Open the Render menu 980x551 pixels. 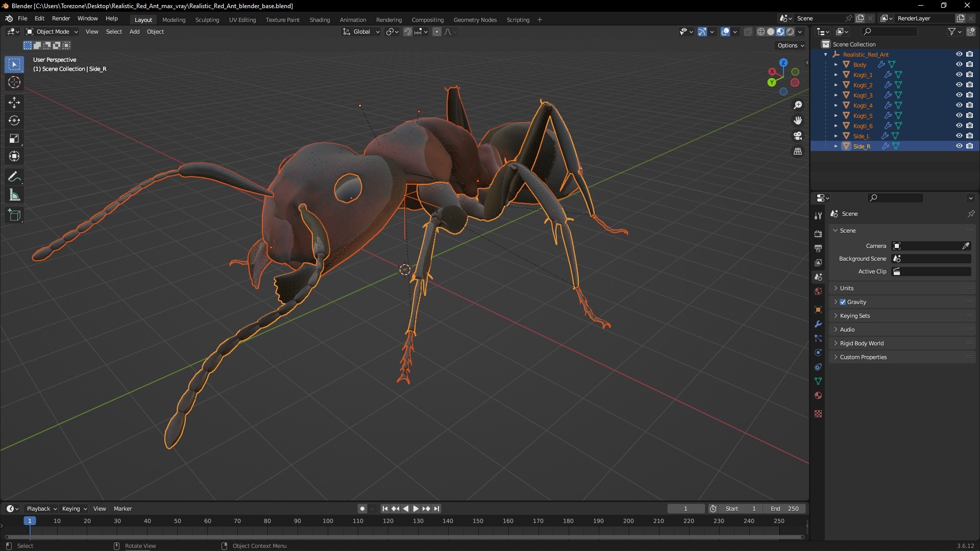61,18
